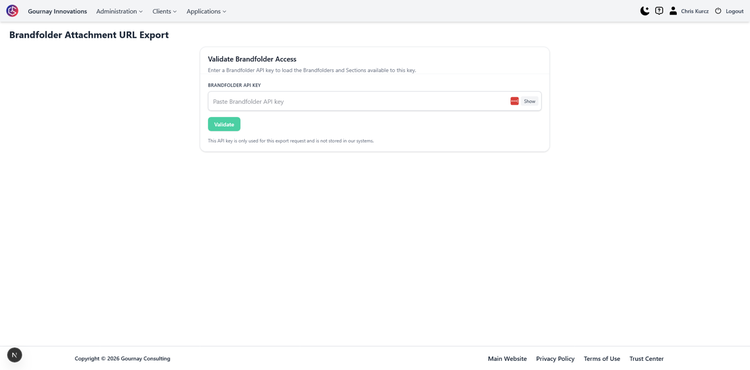750x370 pixels.
Task: Click the Gournay Innovations logo icon
Action: (12, 11)
